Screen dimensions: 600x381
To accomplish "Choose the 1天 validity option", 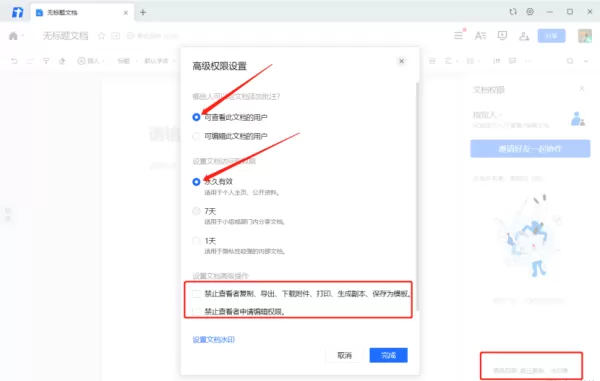I will click(196, 241).
